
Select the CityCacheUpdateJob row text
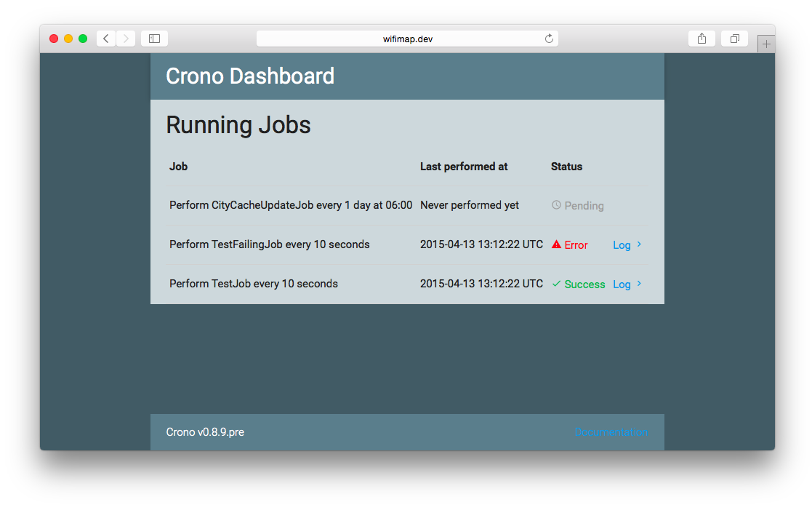tap(291, 205)
